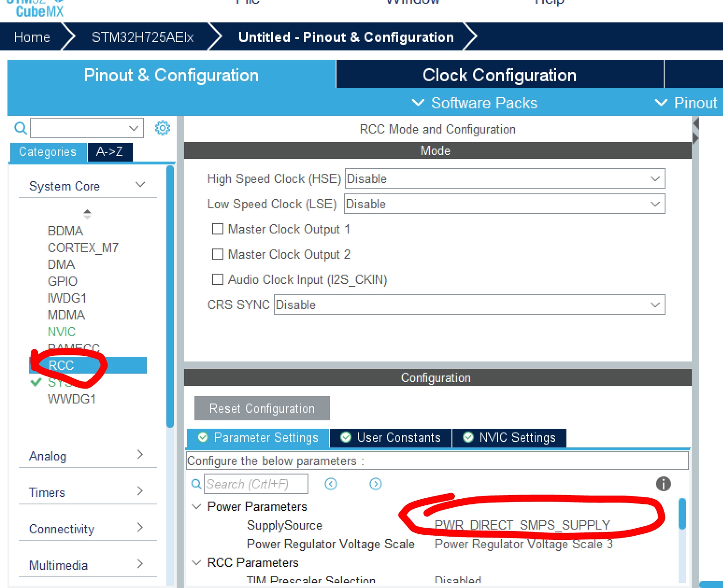This screenshot has height=588, width=723.
Task: Collapse the RCC Parameters group
Action: (197, 563)
